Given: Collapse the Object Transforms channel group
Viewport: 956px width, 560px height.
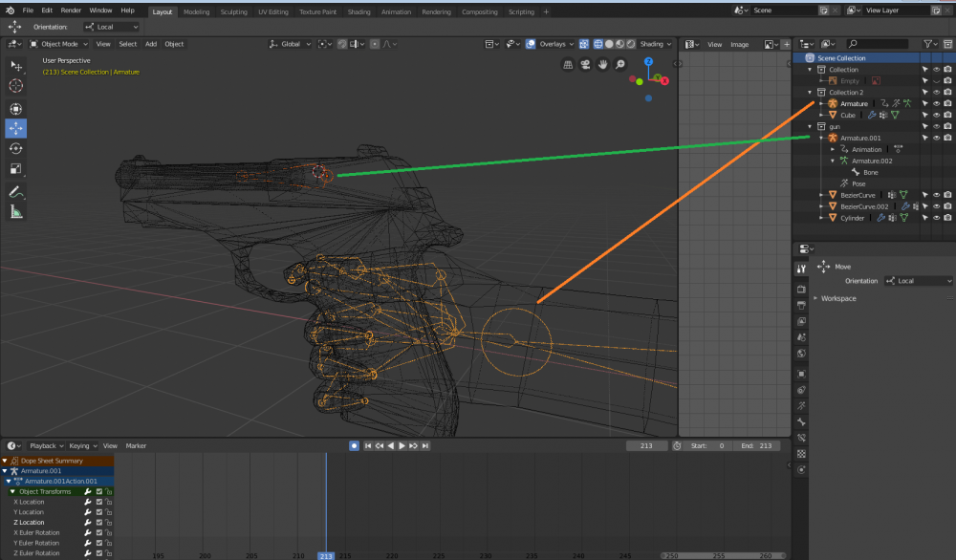Looking at the screenshot, I should click(x=13, y=491).
